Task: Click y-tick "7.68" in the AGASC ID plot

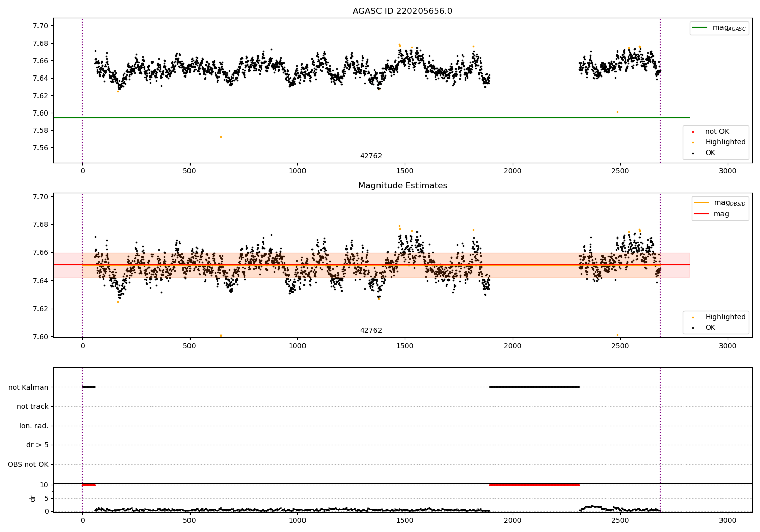Action: [x=40, y=44]
